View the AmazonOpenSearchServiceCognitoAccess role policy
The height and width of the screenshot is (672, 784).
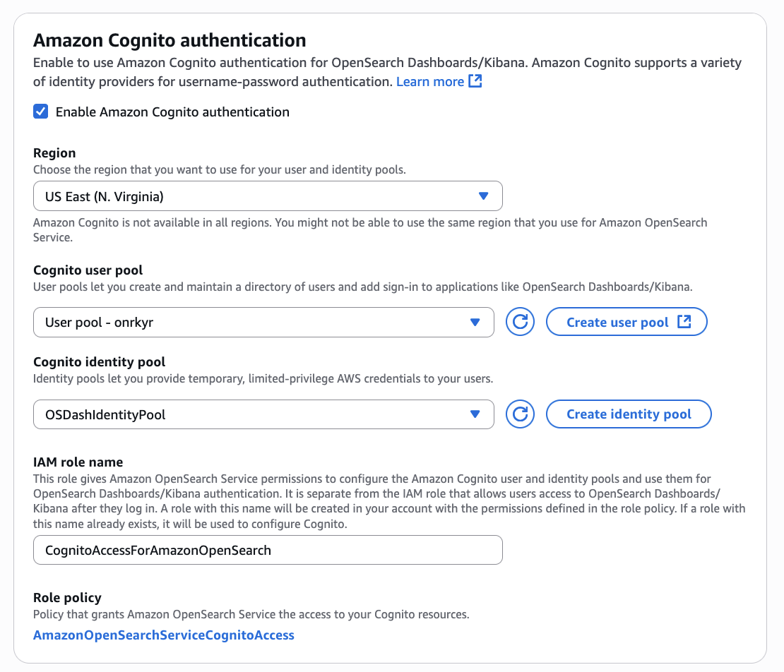tap(163, 635)
